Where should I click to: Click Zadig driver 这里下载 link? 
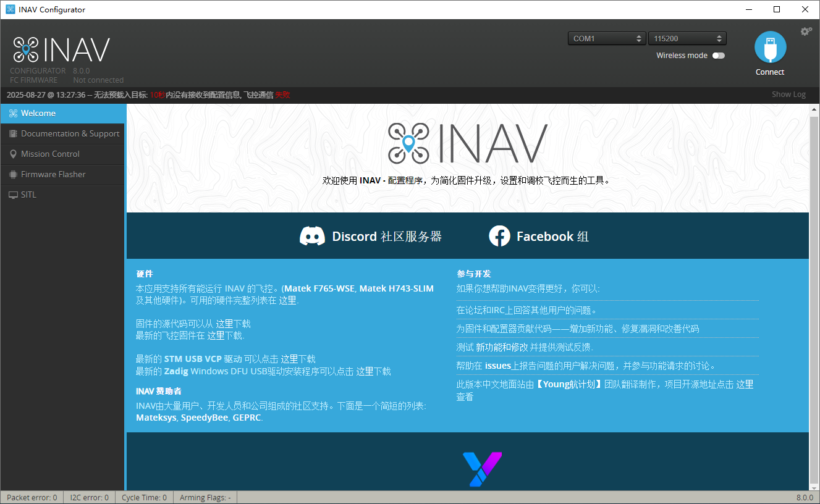373,371
